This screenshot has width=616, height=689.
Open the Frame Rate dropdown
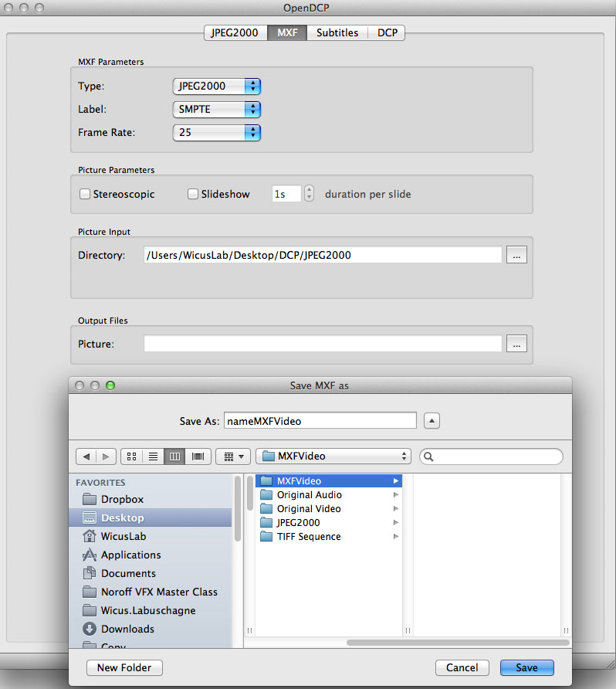pos(217,133)
